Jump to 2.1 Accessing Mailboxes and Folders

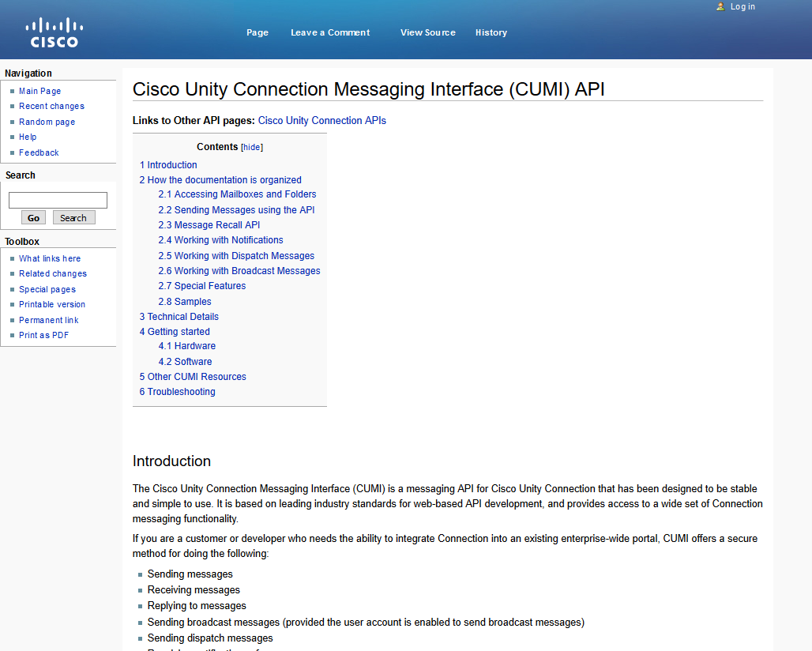[237, 194]
